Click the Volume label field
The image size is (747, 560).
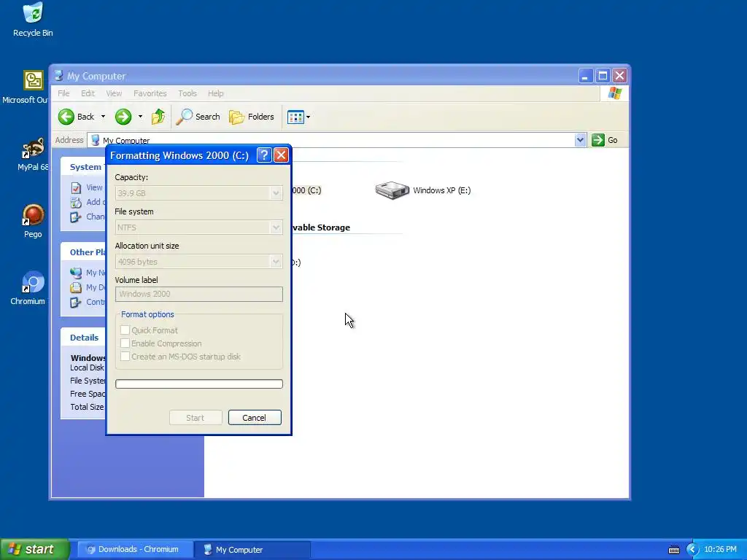point(198,294)
